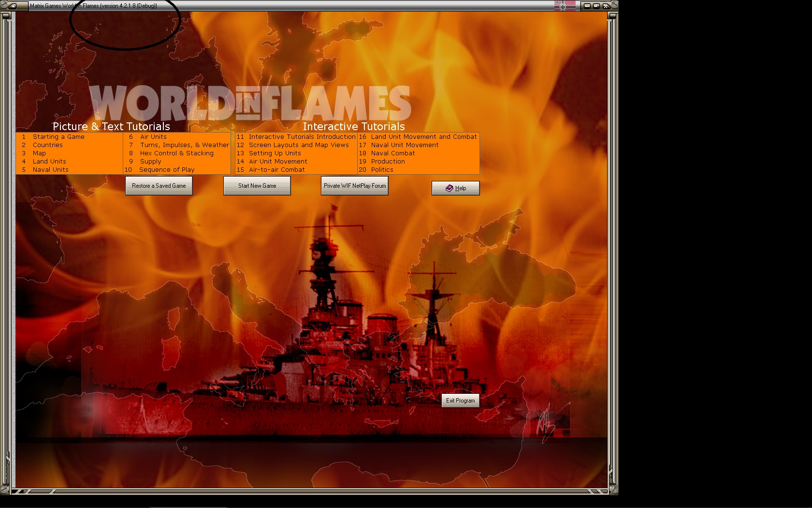Image resolution: width=812 pixels, height=508 pixels.
Task: View the Map picture tutorial
Action: click(40, 153)
